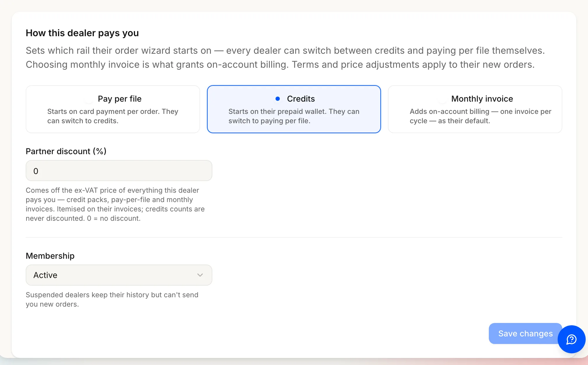This screenshot has width=588, height=365.
Task: Click the 'How this dealer pays you' heading
Action: click(82, 33)
